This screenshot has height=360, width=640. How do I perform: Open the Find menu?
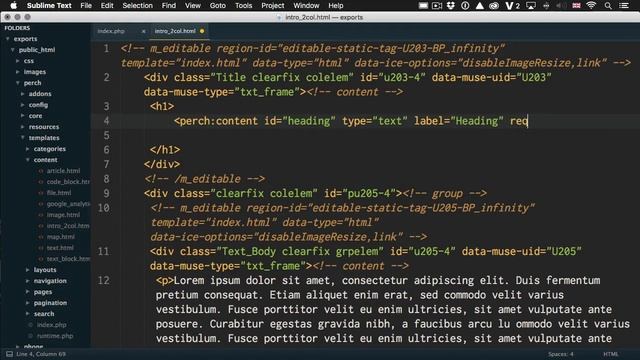click(169, 5)
